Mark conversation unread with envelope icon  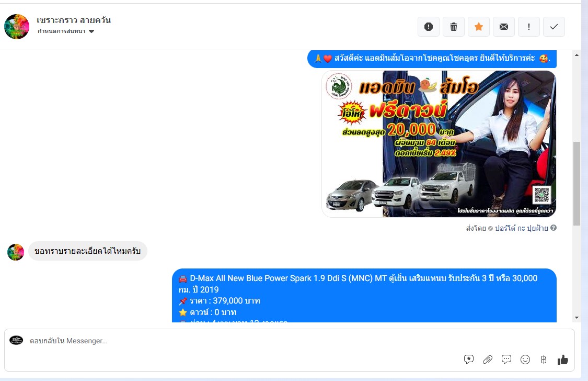(x=504, y=27)
